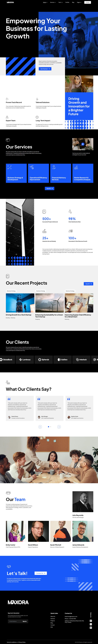Click See All beside Our Recent Projects
Image resolution: width=98 pixels, height=644 pixels.
point(89,284)
